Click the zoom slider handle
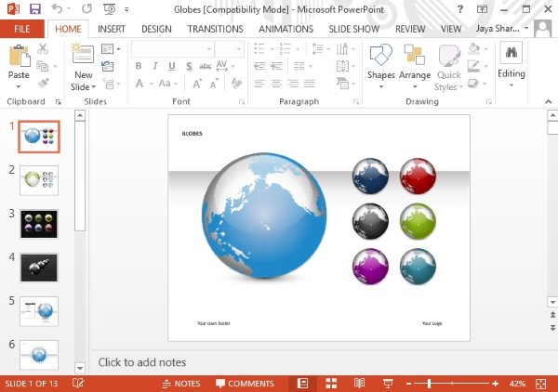558x392 pixels. [x=429, y=384]
